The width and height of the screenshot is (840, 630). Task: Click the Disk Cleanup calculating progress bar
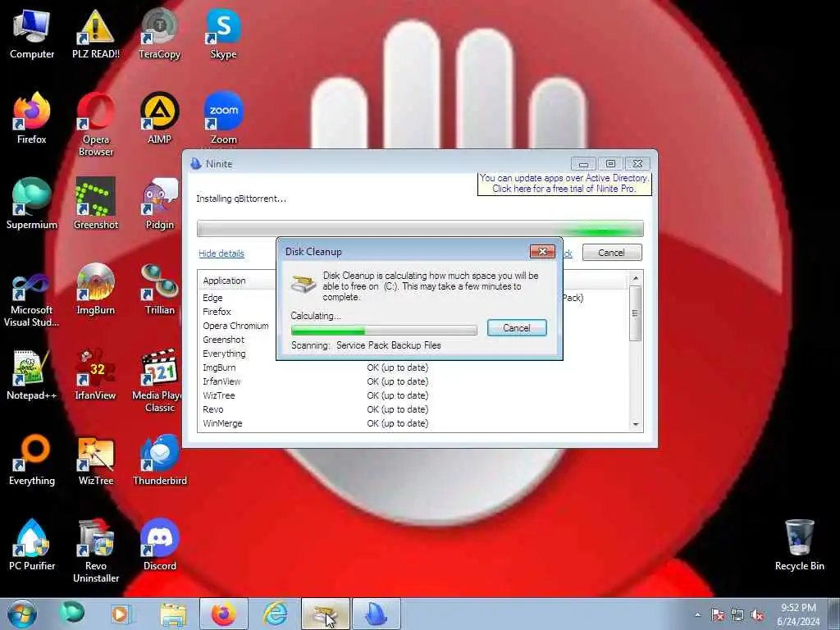click(384, 330)
